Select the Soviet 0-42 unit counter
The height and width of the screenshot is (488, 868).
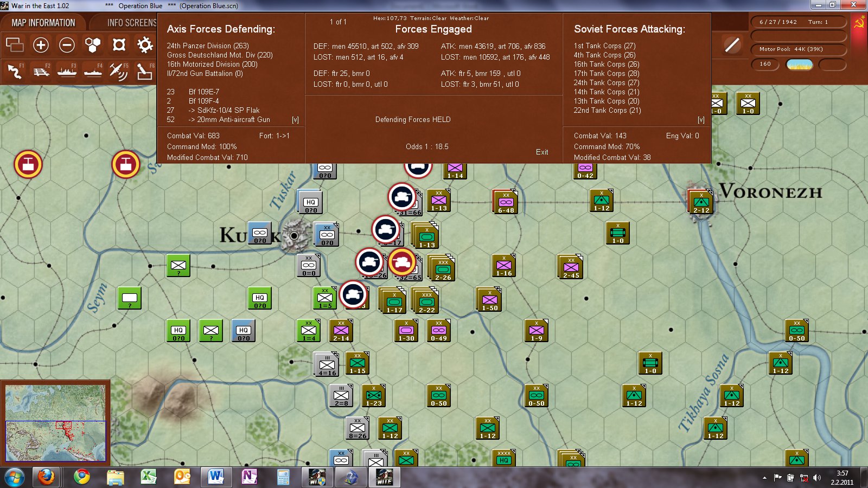pyautogui.click(x=585, y=171)
